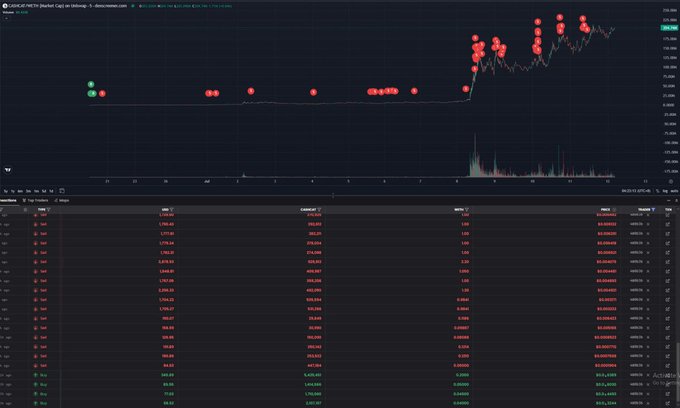
Task: Set chart range to 6m
Action: [20, 191]
